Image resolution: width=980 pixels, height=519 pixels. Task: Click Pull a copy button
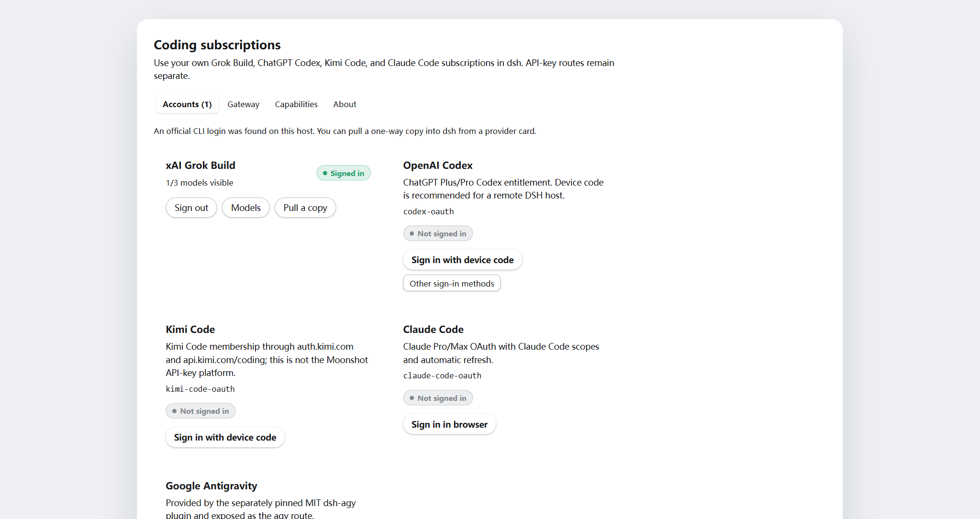pos(305,208)
